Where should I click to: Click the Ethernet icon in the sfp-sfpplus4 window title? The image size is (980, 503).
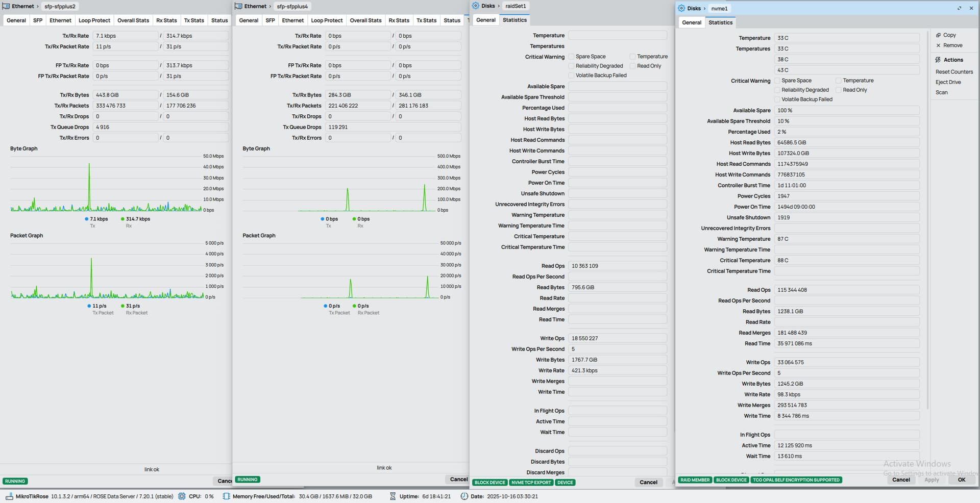pyautogui.click(x=238, y=6)
